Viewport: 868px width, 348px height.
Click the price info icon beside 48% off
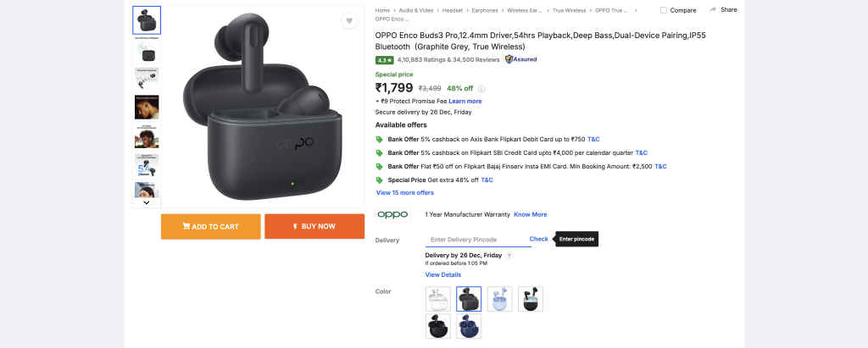[481, 88]
